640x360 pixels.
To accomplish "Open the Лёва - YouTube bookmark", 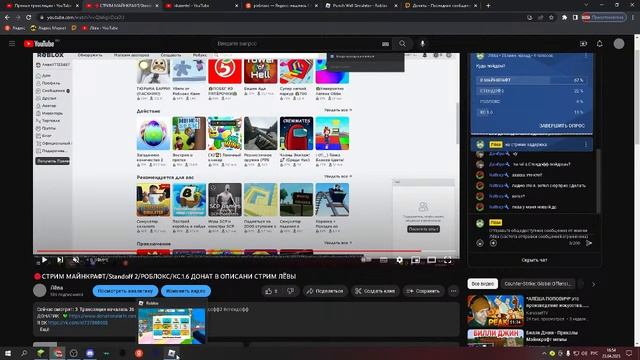I will coord(100,28).
